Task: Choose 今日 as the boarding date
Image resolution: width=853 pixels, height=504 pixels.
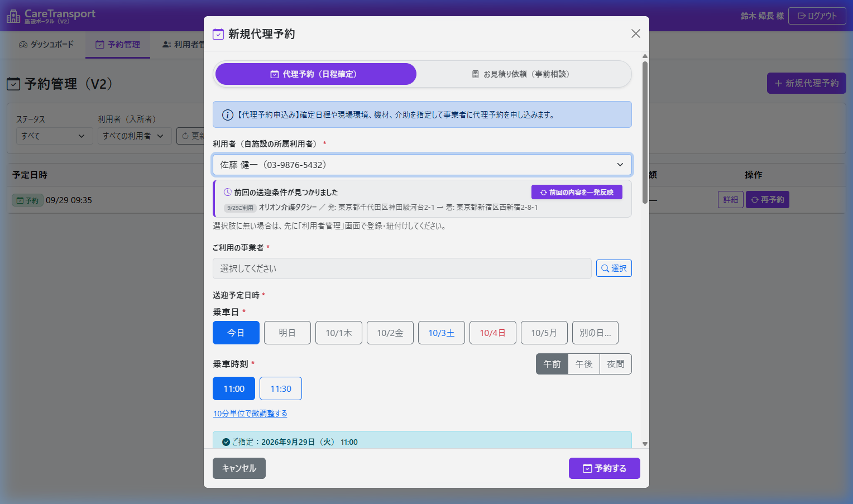Action: tap(236, 333)
